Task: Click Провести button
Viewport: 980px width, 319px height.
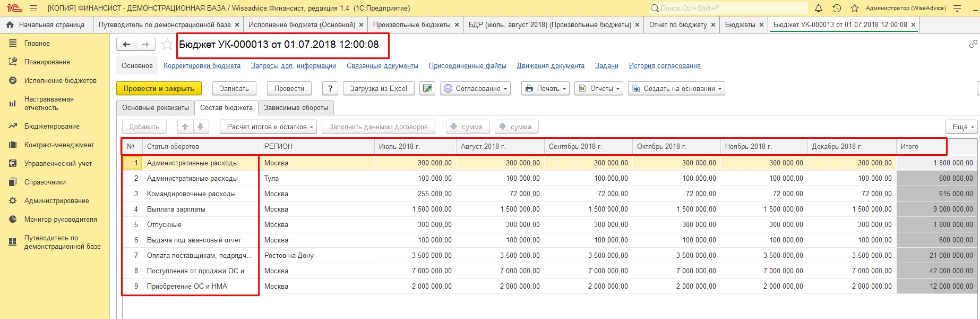Action: click(x=289, y=89)
